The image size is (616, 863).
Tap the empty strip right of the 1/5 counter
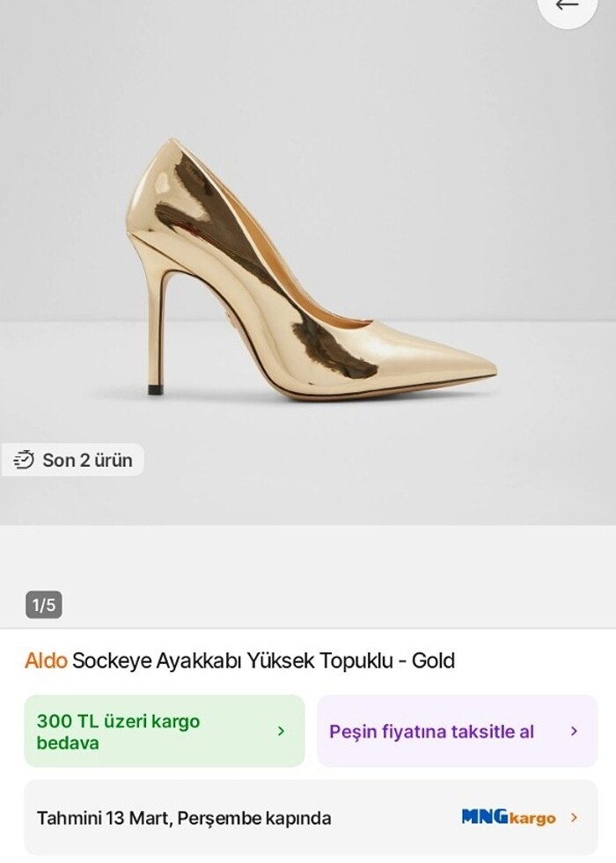pyautogui.click(x=334, y=605)
